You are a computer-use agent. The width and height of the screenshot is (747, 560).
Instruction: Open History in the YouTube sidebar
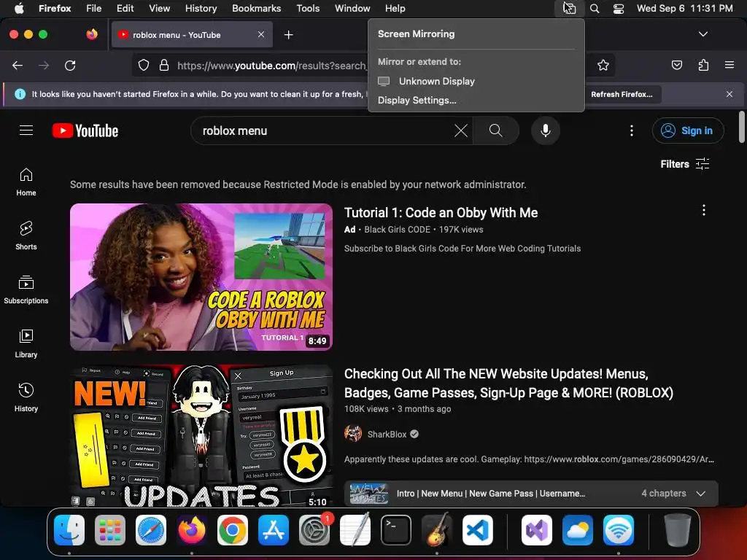point(26,397)
